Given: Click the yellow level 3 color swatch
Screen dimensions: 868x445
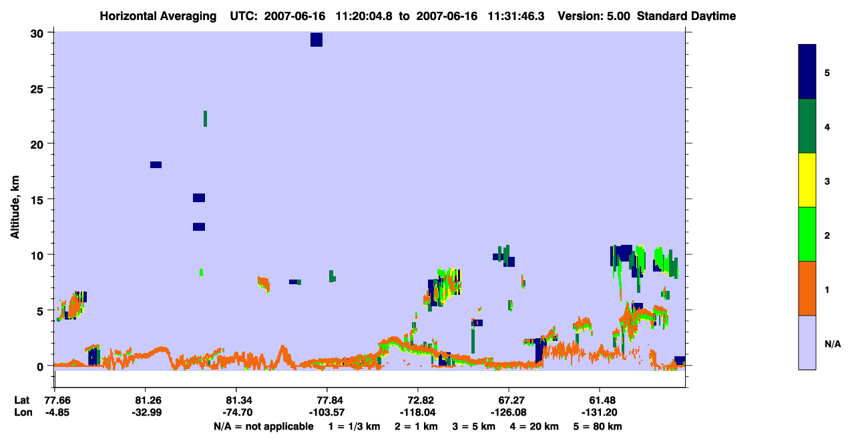Looking at the screenshot, I should (x=807, y=180).
